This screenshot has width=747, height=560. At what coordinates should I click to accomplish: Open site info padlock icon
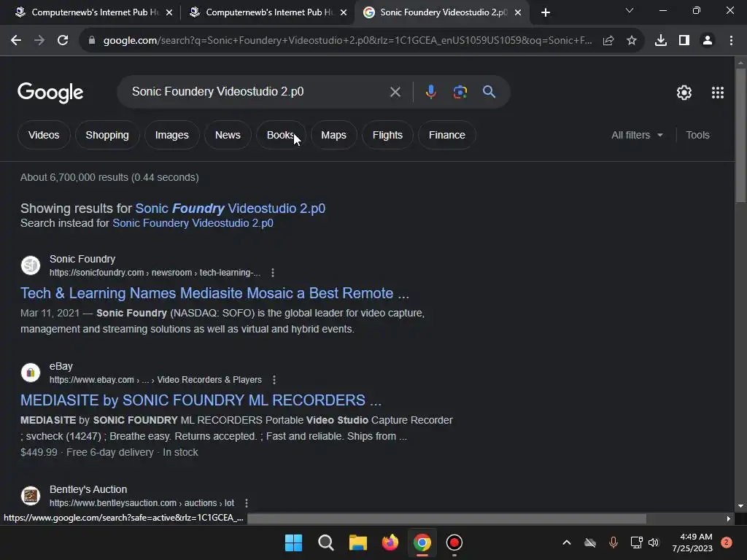click(x=92, y=41)
